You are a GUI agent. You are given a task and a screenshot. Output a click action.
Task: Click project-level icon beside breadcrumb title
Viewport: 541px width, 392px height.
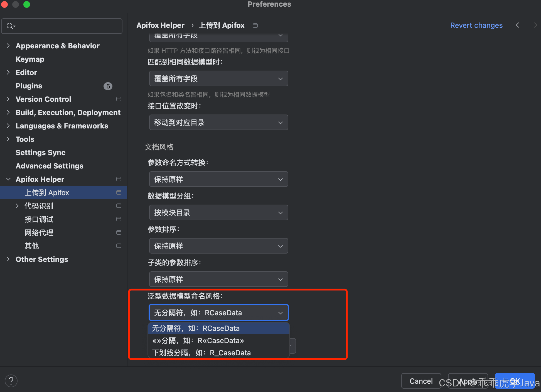click(x=255, y=26)
